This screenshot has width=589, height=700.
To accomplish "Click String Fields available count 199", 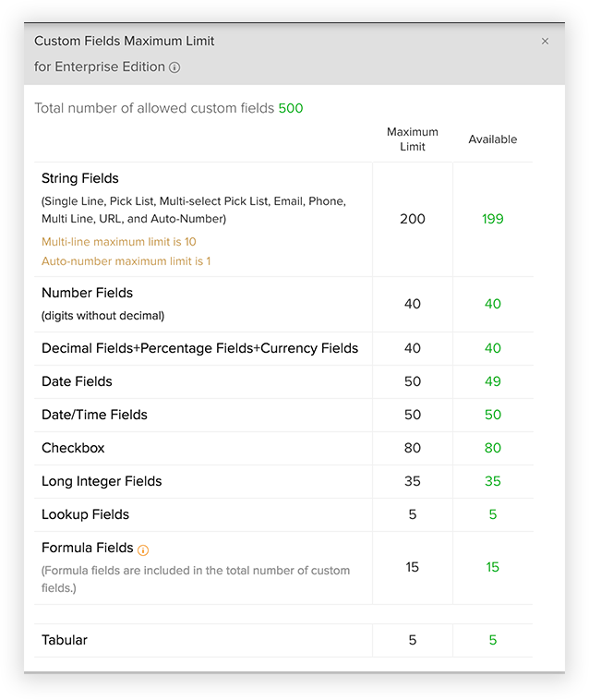I will point(492,219).
